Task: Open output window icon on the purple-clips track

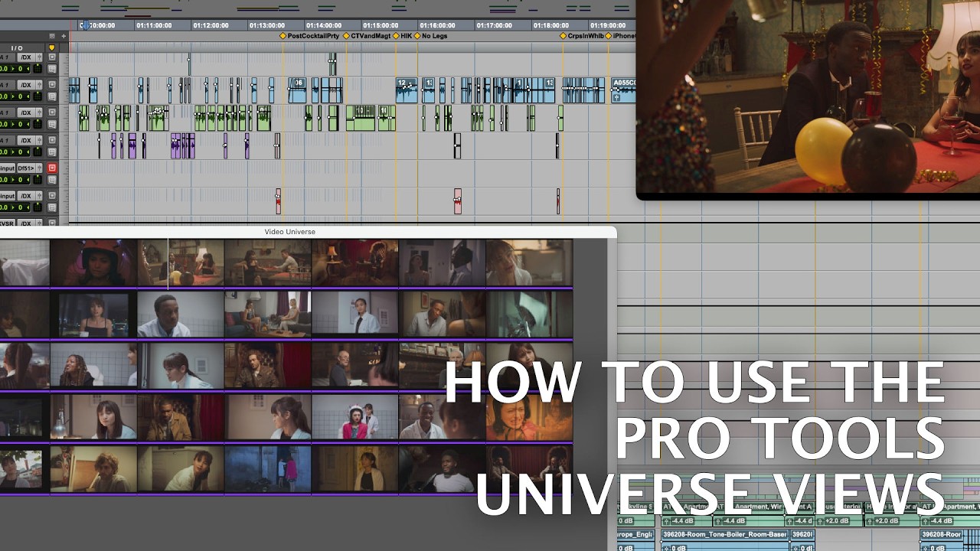Action: pyautogui.click(x=38, y=140)
